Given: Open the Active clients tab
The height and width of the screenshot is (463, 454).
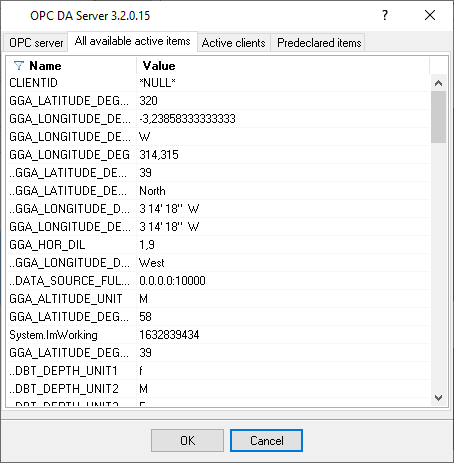Looking at the screenshot, I should (234, 43).
